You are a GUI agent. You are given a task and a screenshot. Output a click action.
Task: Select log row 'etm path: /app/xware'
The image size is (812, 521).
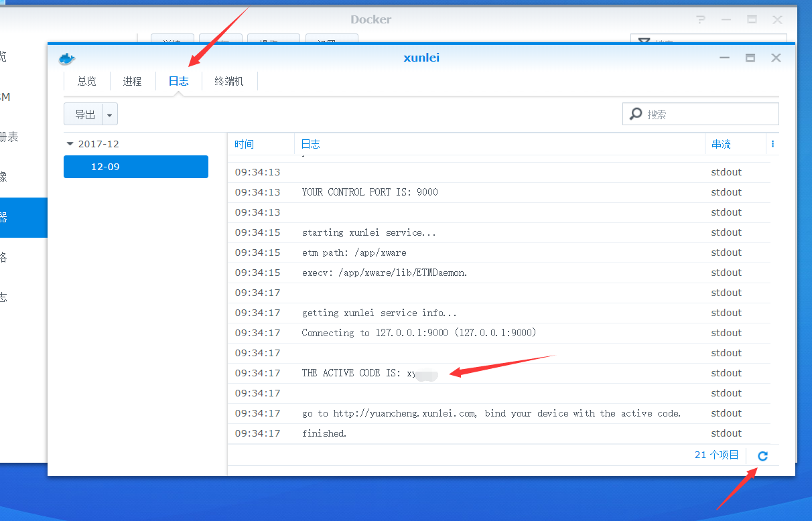(x=499, y=252)
